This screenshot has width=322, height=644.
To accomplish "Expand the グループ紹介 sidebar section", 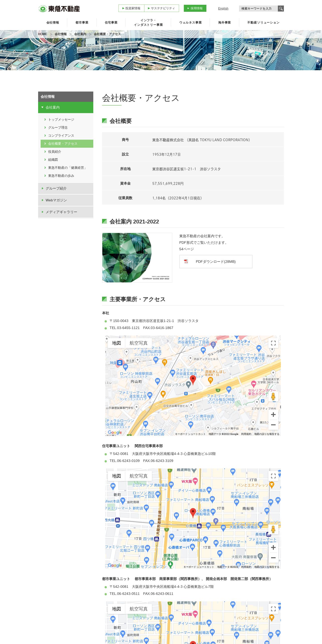I will (x=66, y=188).
